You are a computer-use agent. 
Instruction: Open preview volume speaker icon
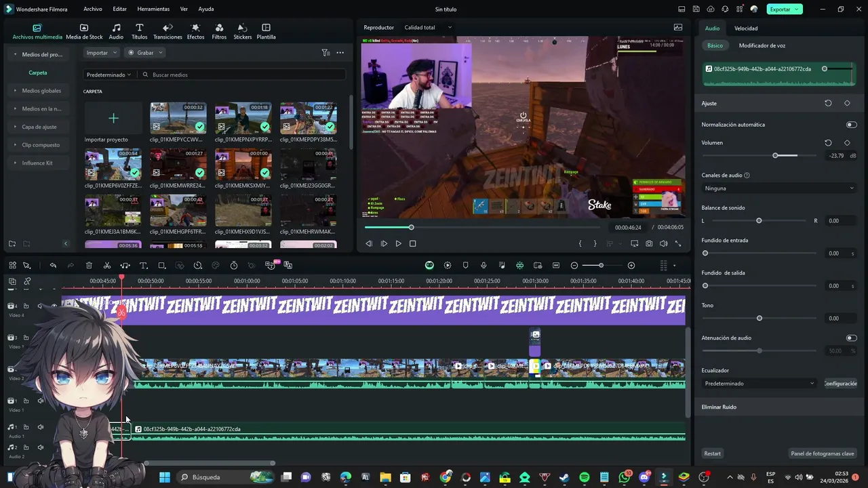(x=663, y=243)
